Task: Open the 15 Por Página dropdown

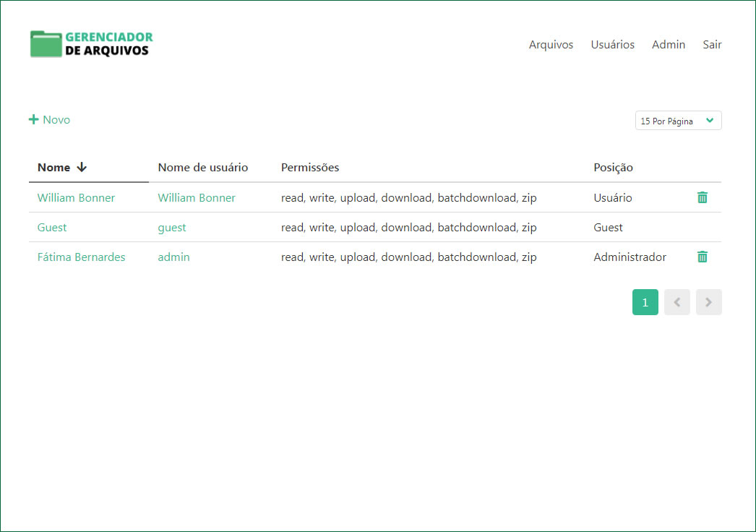Action: click(678, 121)
